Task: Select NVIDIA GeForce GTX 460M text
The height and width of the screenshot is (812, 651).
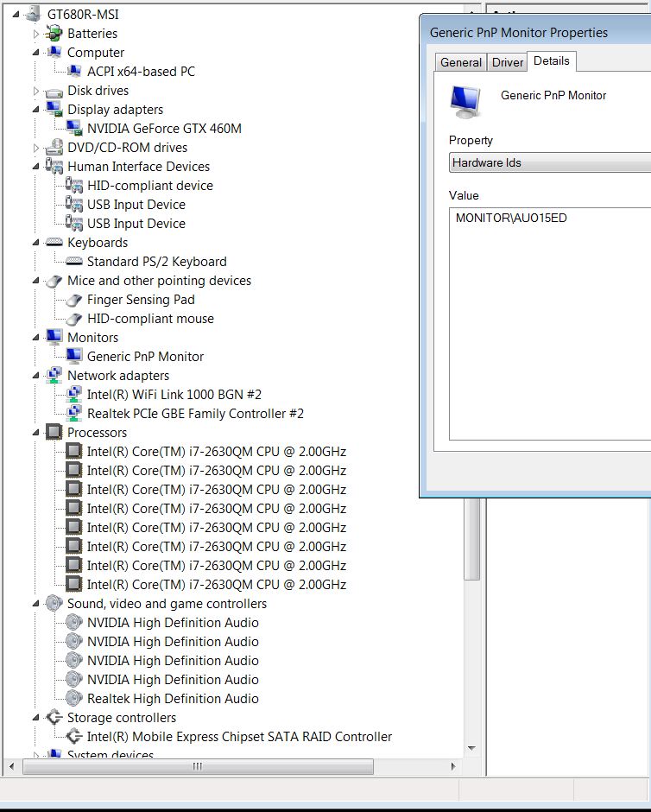Action: tap(164, 129)
